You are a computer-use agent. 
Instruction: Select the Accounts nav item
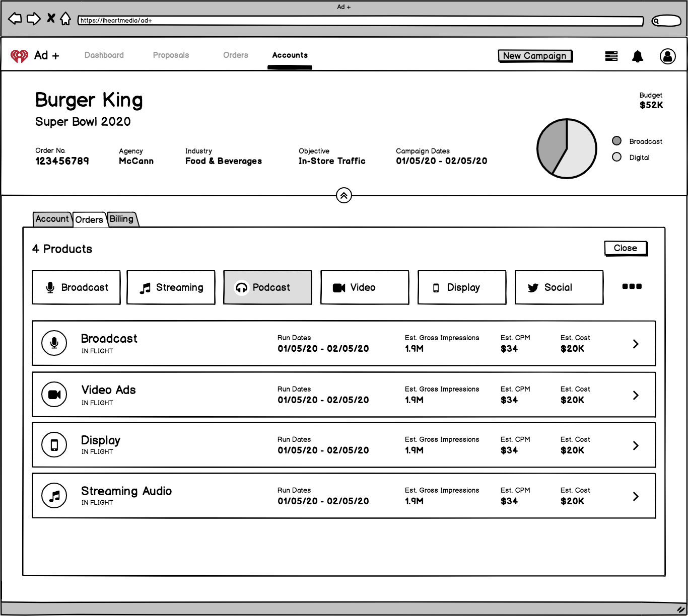pyautogui.click(x=290, y=55)
